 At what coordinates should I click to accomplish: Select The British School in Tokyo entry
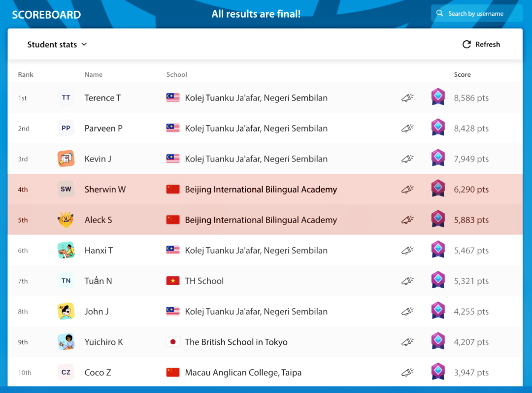[x=236, y=342]
